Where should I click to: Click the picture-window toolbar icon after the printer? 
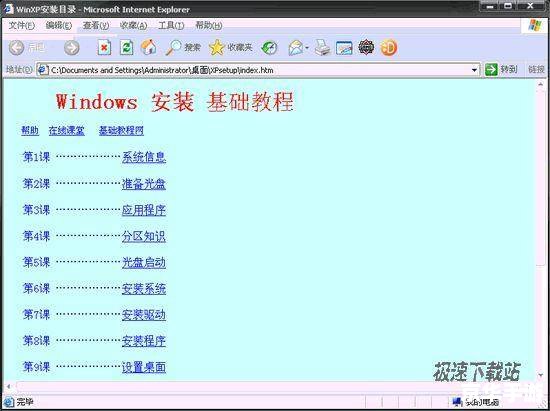pyautogui.click(x=344, y=48)
